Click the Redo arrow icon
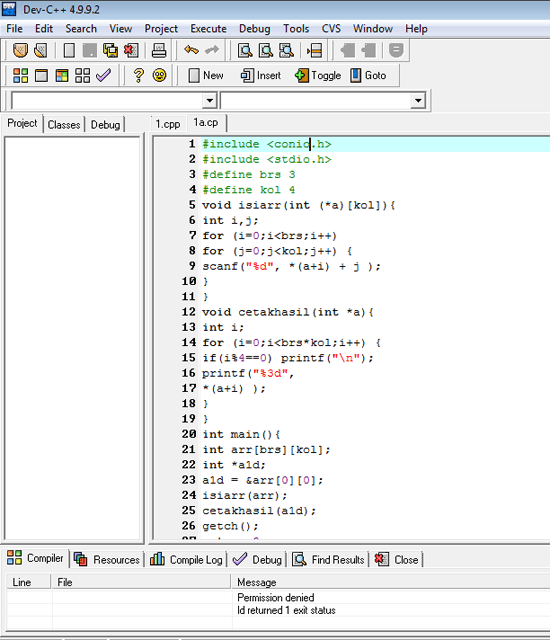The image size is (550, 640). [212, 50]
